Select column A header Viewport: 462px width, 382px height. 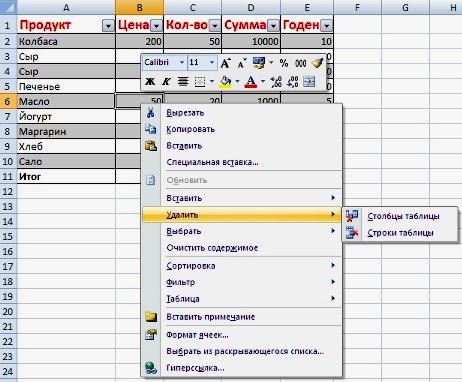[66, 7]
